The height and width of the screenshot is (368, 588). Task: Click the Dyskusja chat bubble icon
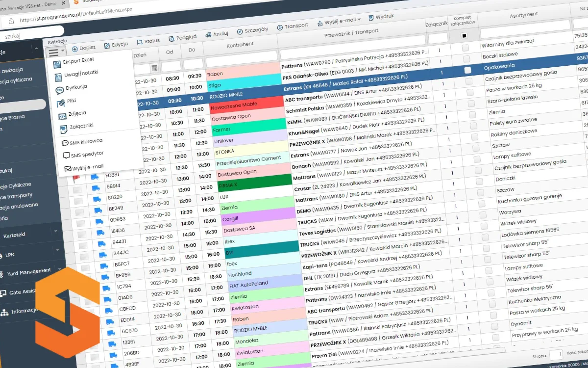click(58, 89)
